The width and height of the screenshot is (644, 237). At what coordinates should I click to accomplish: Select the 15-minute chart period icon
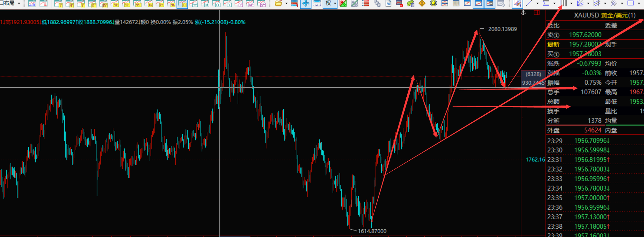point(103,4)
